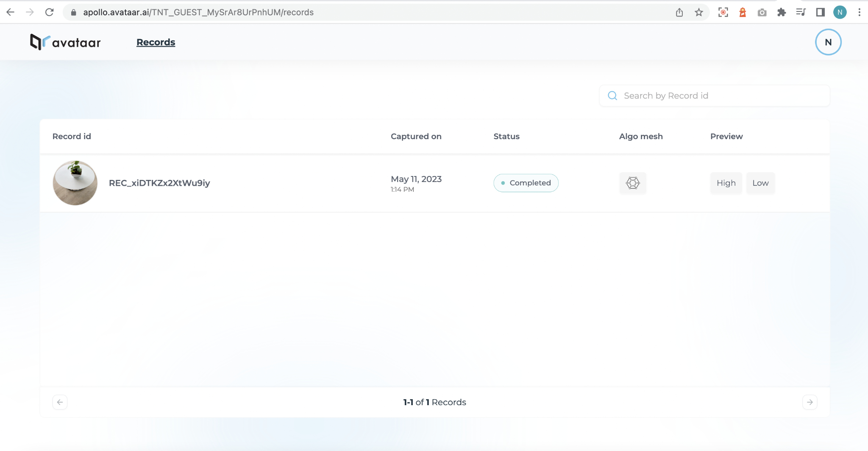
Task: Open the High quality preview
Action: click(726, 183)
